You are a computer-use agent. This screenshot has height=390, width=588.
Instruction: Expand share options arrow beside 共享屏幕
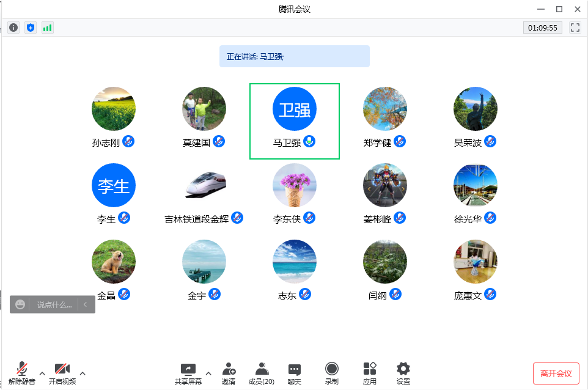[208, 373]
